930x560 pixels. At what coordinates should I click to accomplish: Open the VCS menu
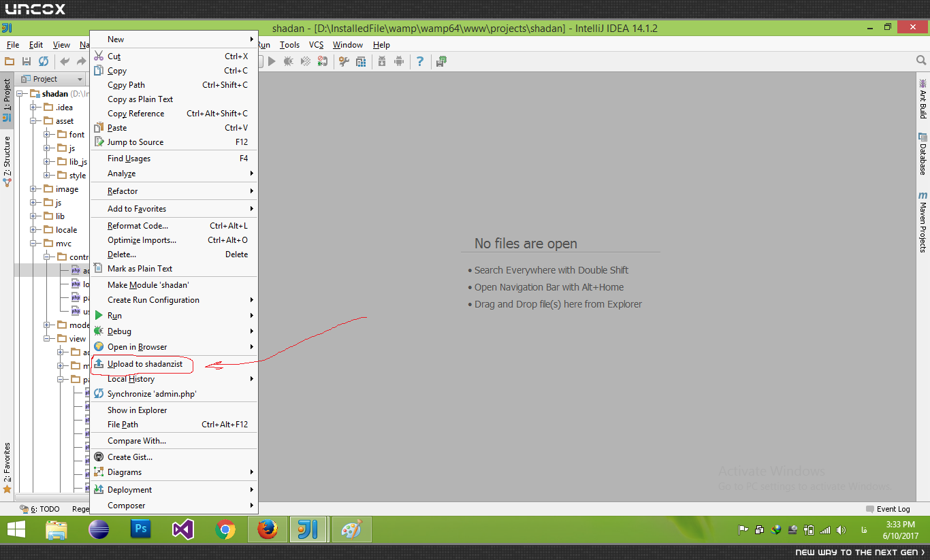click(x=317, y=45)
